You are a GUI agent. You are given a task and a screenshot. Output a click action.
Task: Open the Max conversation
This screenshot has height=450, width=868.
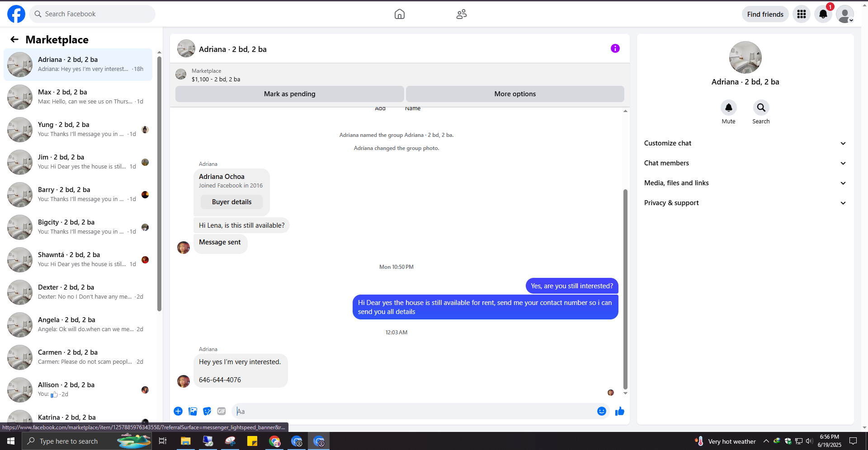[x=78, y=97]
